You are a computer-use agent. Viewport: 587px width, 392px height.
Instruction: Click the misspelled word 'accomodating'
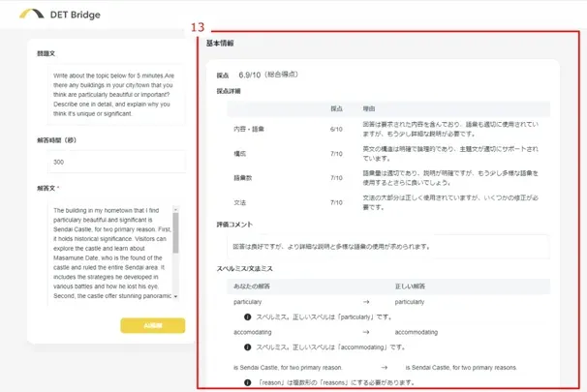[x=252, y=332]
